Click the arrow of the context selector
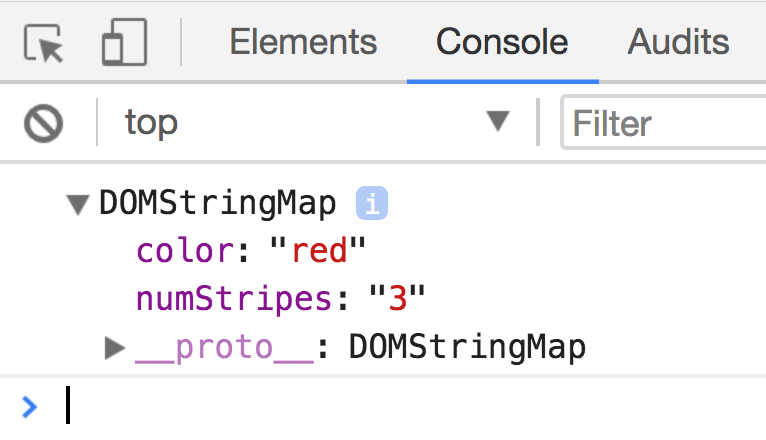 tap(497, 123)
